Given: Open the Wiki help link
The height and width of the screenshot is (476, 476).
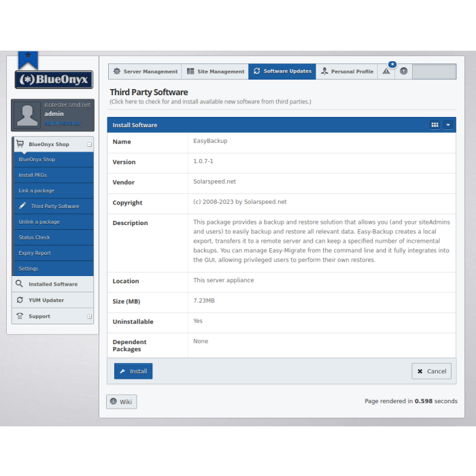Looking at the screenshot, I should coord(121,402).
